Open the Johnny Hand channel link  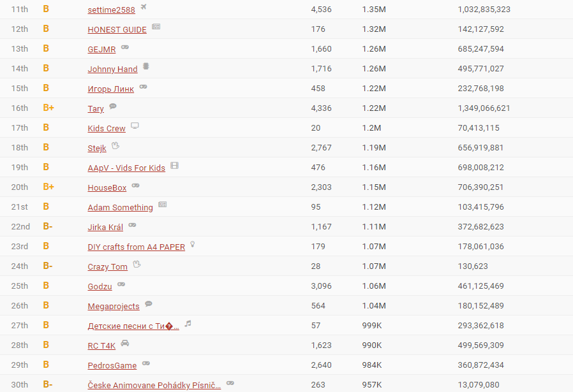pos(112,69)
